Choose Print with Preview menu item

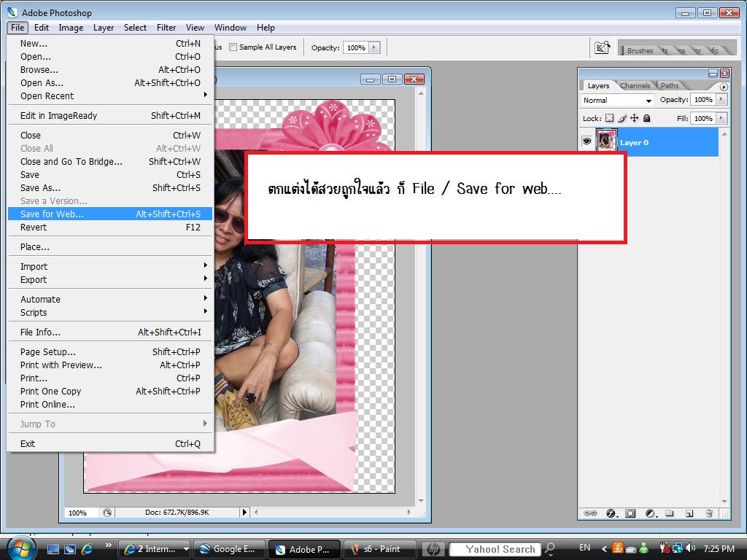(109, 365)
